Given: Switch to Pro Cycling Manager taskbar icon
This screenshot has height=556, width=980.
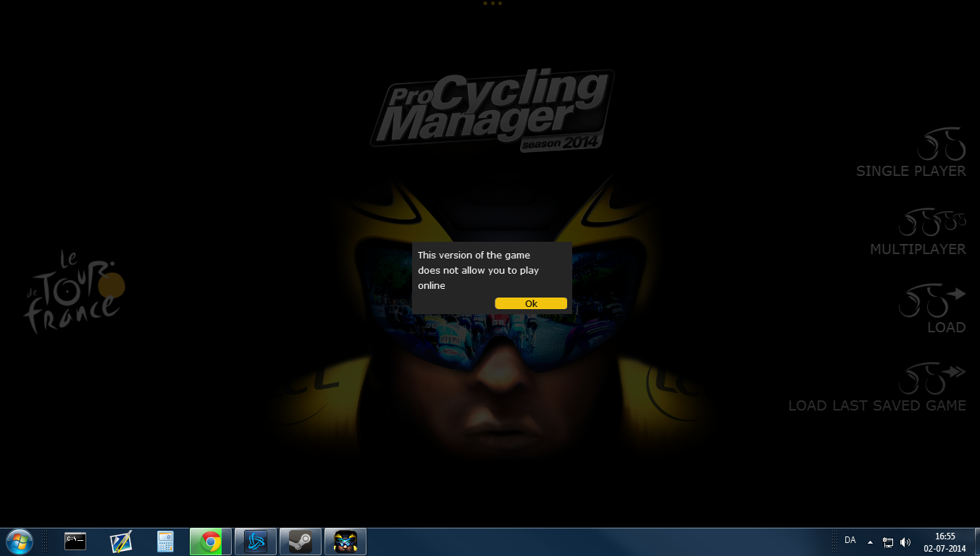Looking at the screenshot, I should click(345, 541).
